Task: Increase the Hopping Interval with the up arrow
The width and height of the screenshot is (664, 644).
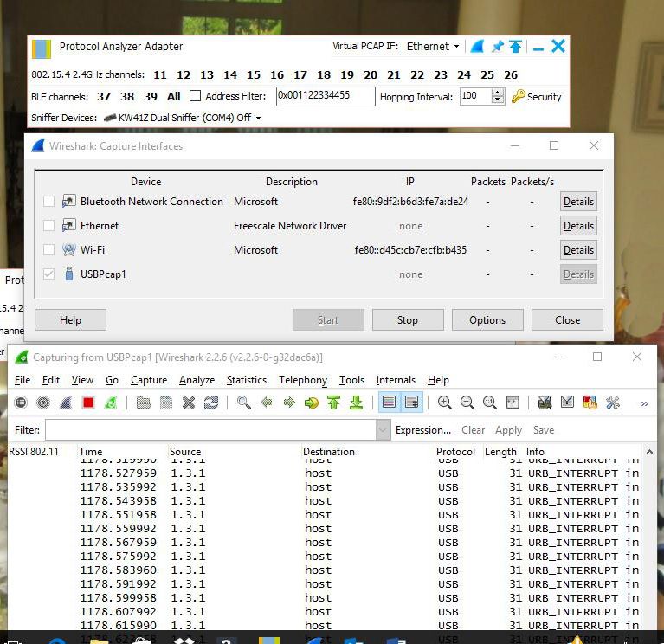Action: pos(498,93)
